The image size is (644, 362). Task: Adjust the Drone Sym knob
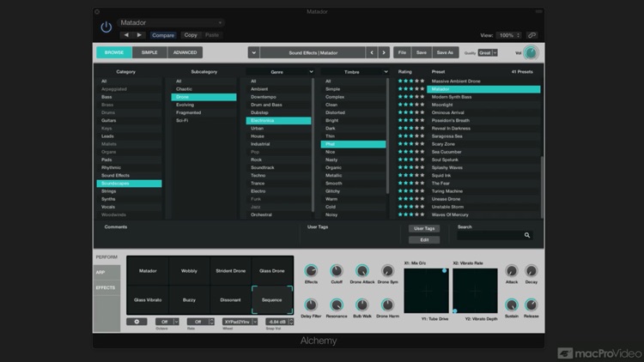click(387, 271)
